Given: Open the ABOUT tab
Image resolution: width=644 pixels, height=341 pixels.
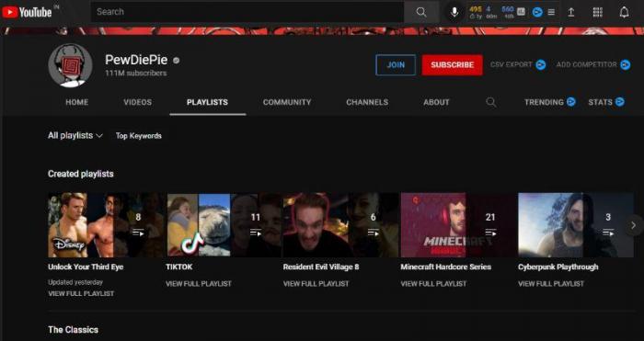Looking at the screenshot, I should point(436,102).
